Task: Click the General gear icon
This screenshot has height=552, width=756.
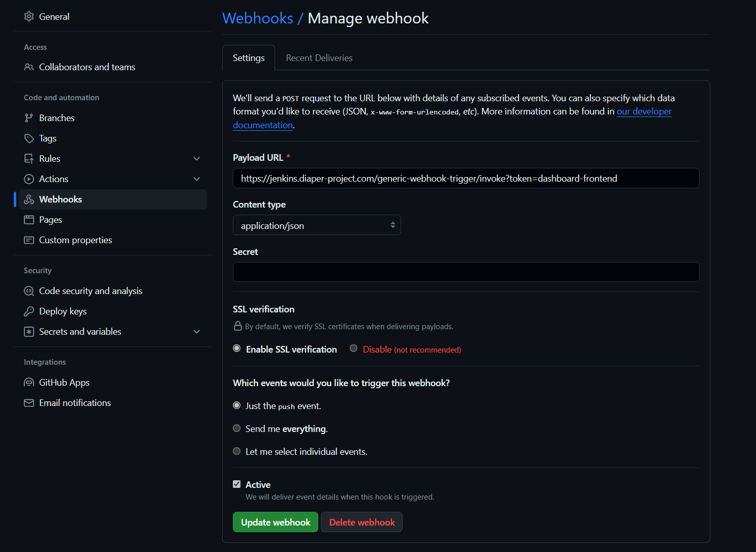Action: click(x=29, y=16)
